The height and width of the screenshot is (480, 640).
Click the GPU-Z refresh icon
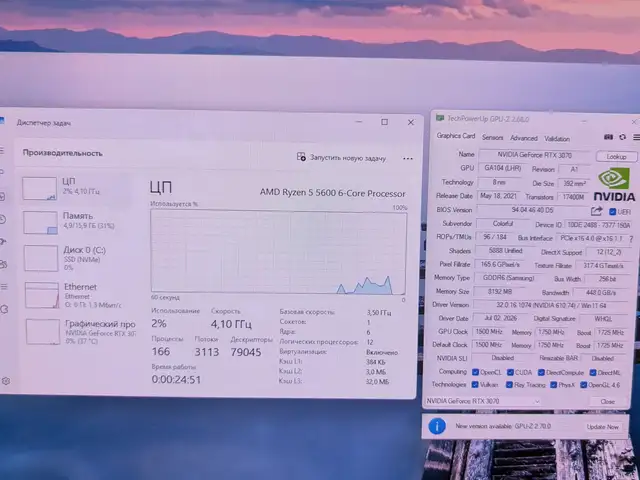tap(622, 137)
